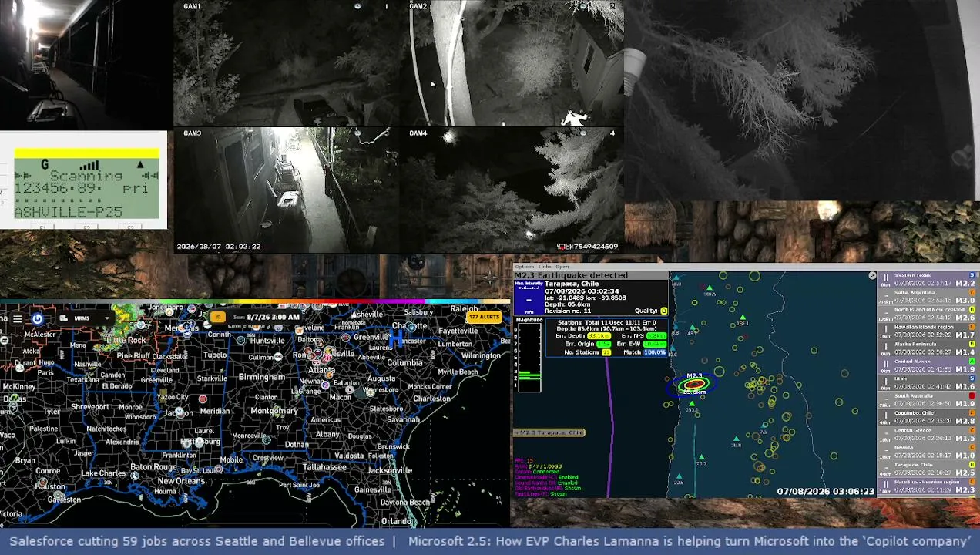Screen dimensions: 980x555
Task: Select Alaska Peninsula M1.4 event
Action: 928,348
